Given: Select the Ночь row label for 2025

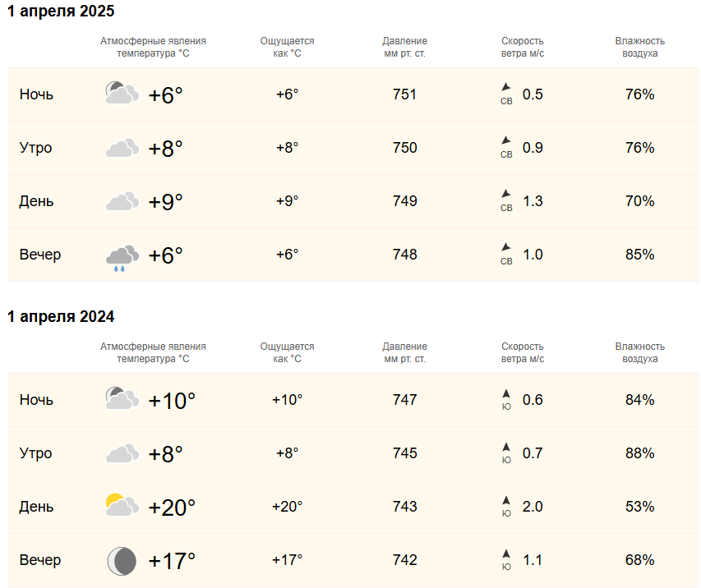Looking at the screenshot, I should pos(36,94).
